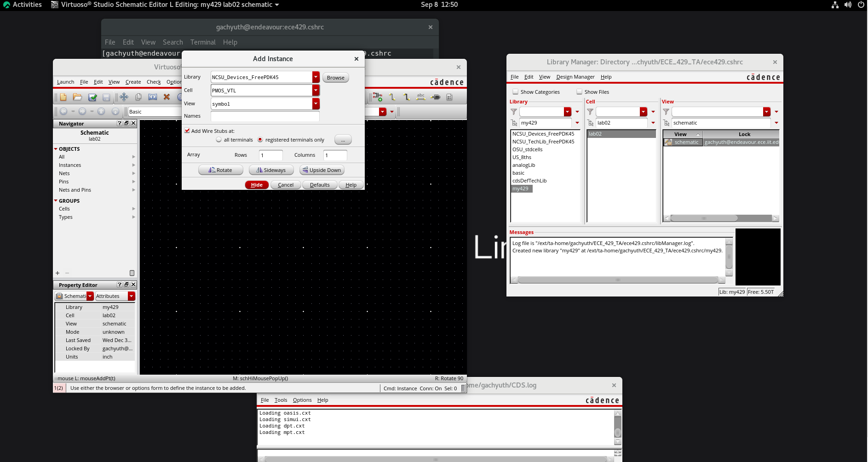868x462 pixels.
Task: Click the New file icon in schematic toolbar
Action: pos(63,97)
